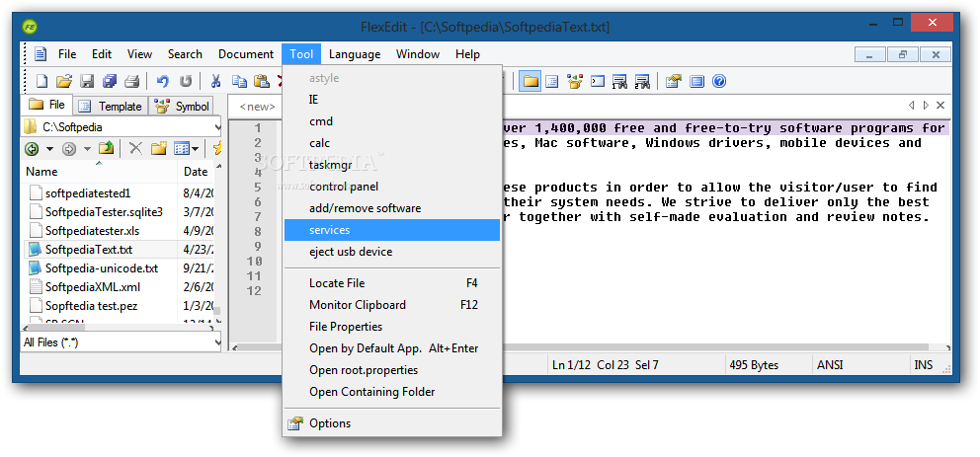Choose Locate File menu item
Viewport: 980px width, 457px height.
point(392,283)
